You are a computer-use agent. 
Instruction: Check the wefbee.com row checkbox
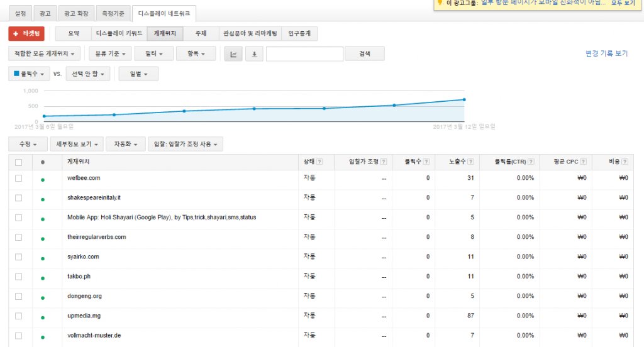pos(18,179)
